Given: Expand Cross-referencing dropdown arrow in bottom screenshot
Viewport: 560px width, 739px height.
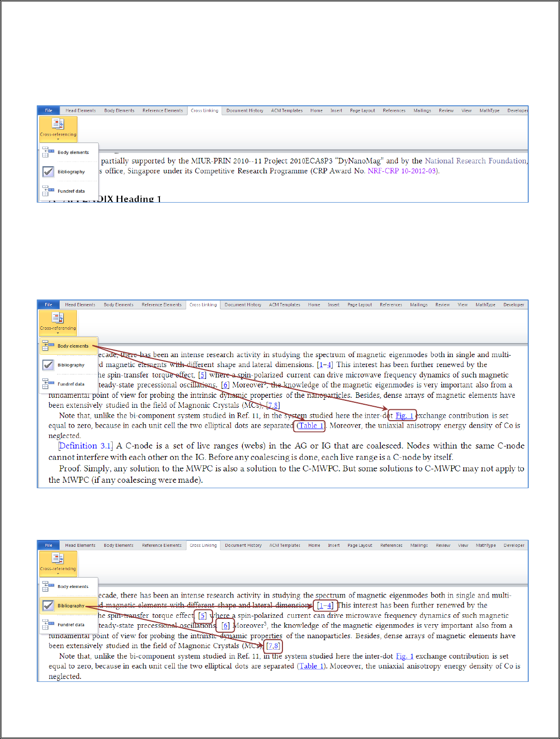Looking at the screenshot, I should point(58,574).
